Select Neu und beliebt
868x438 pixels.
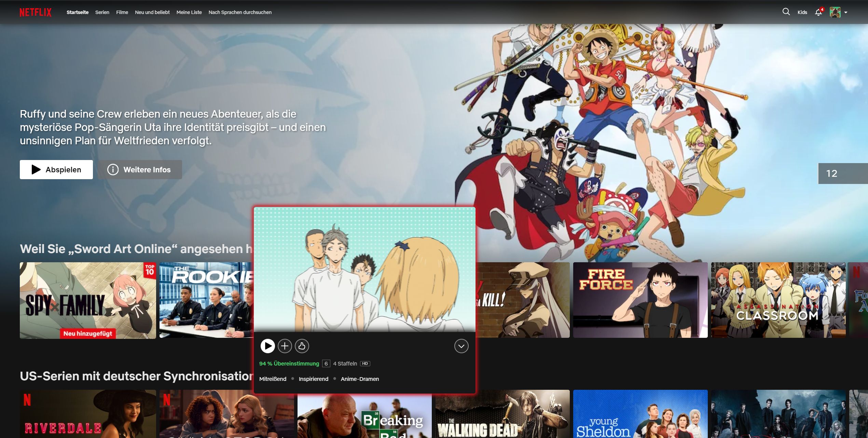pos(152,12)
